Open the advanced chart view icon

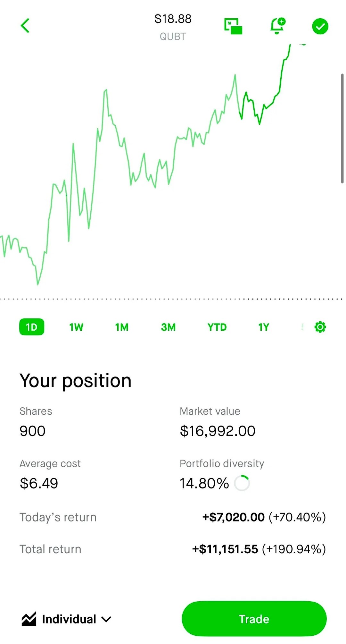coord(233,26)
